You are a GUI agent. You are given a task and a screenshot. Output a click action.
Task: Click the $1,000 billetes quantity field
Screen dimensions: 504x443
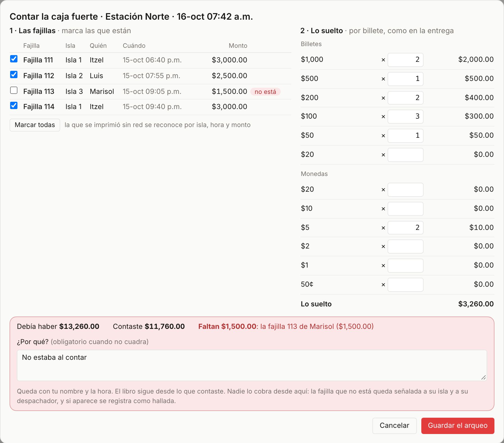point(405,60)
